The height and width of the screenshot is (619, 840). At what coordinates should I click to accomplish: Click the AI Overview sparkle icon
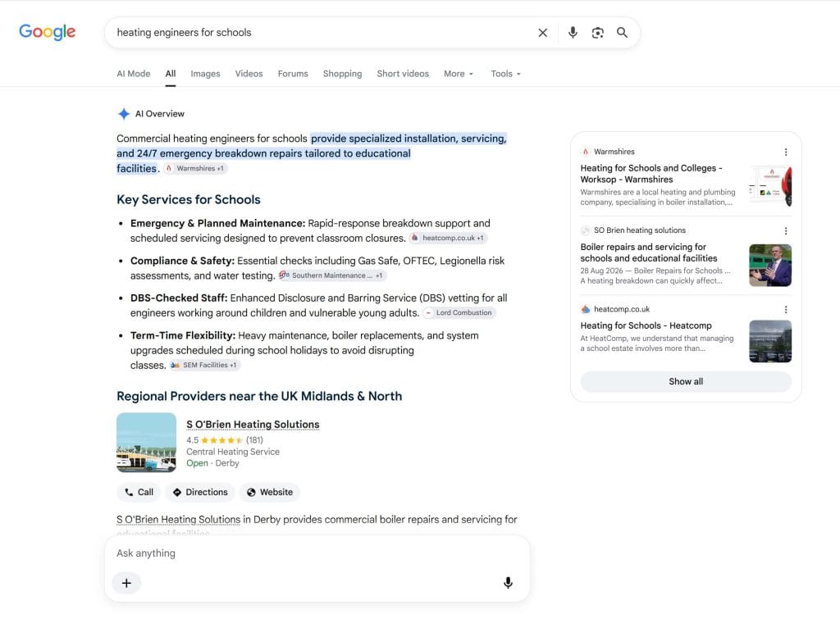coord(124,113)
